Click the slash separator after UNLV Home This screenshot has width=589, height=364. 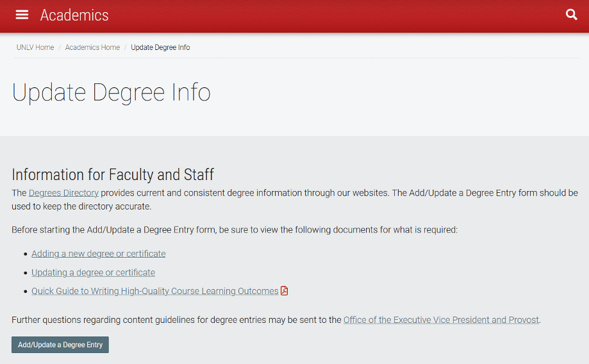tap(60, 47)
